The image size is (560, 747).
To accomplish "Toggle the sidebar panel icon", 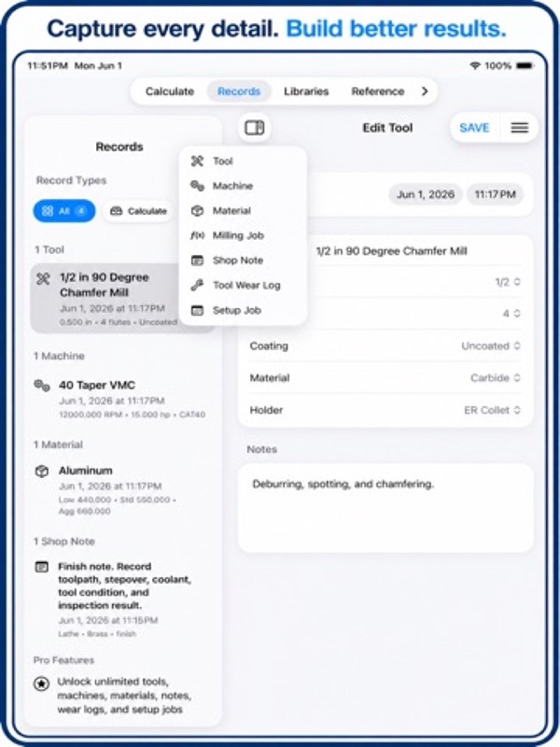I will [x=254, y=128].
